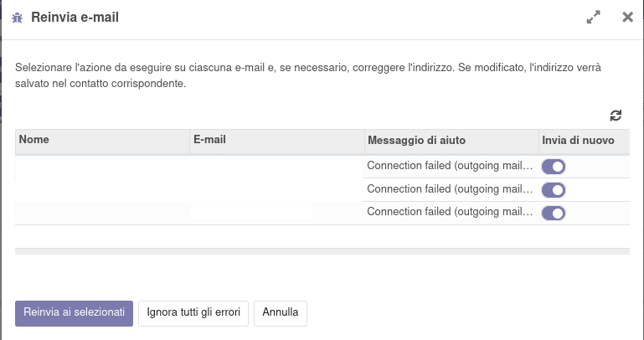Click the Annulla button
Screen dimensions: 644x340
coord(281,313)
